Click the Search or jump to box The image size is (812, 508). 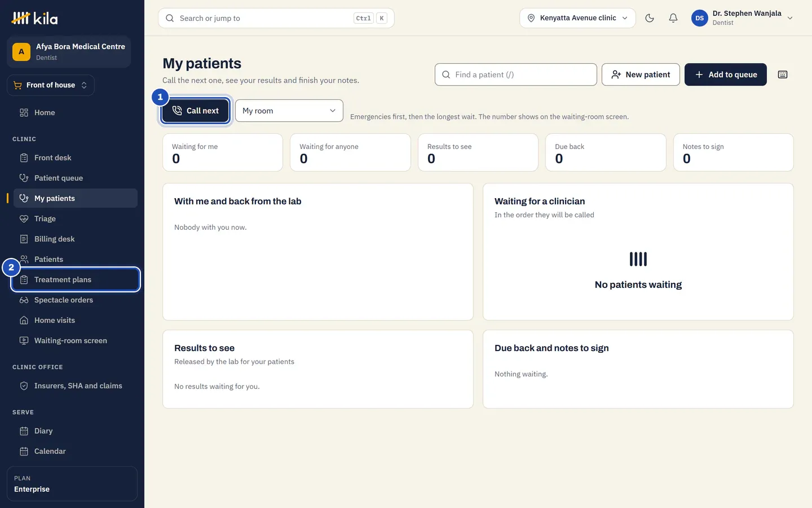pos(276,18)
